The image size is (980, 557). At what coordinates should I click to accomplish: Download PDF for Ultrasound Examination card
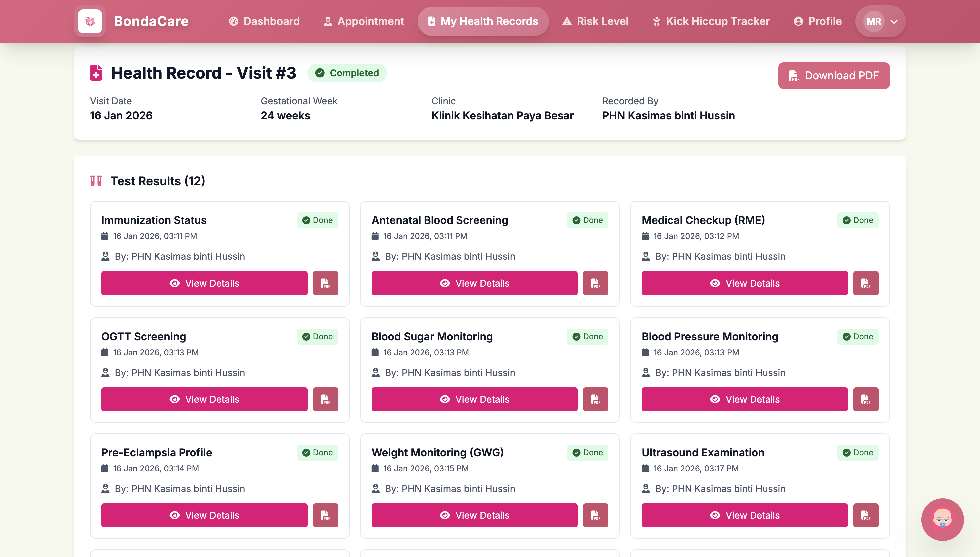click(866, 515)
